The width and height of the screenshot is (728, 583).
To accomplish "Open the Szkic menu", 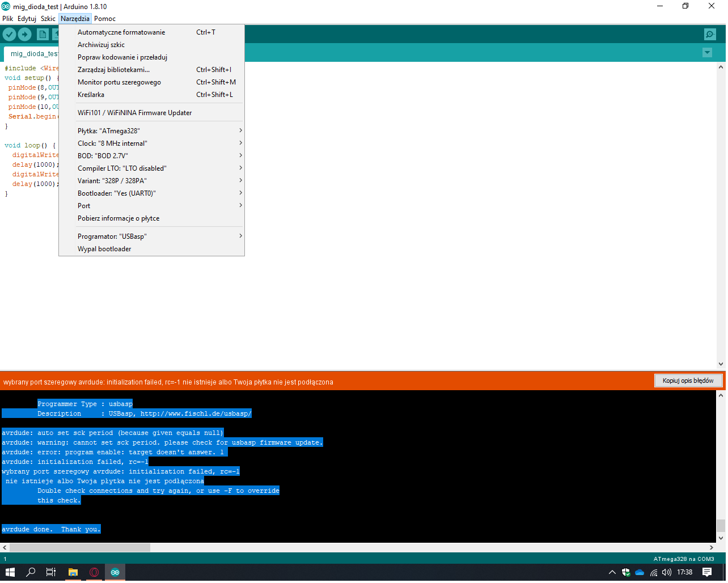I will click(48, 19).
